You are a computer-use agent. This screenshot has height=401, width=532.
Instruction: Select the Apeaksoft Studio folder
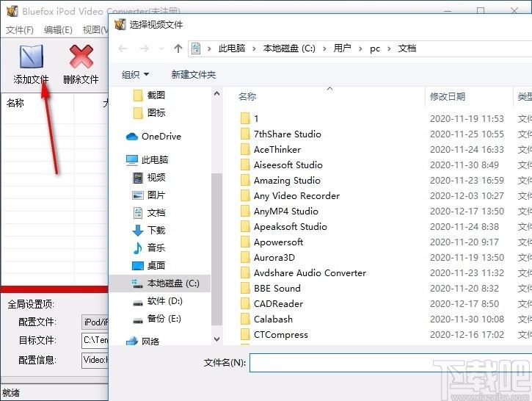284,227
